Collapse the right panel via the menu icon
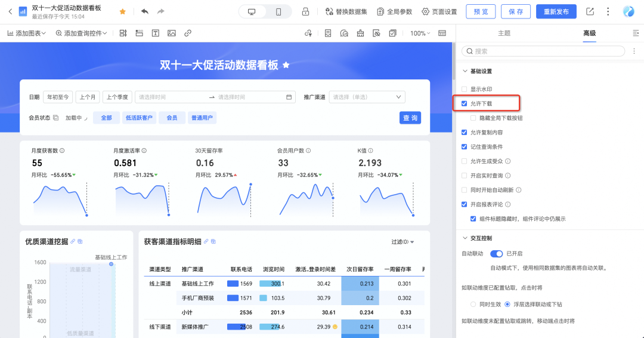644x338 pixels. [636, 33]
